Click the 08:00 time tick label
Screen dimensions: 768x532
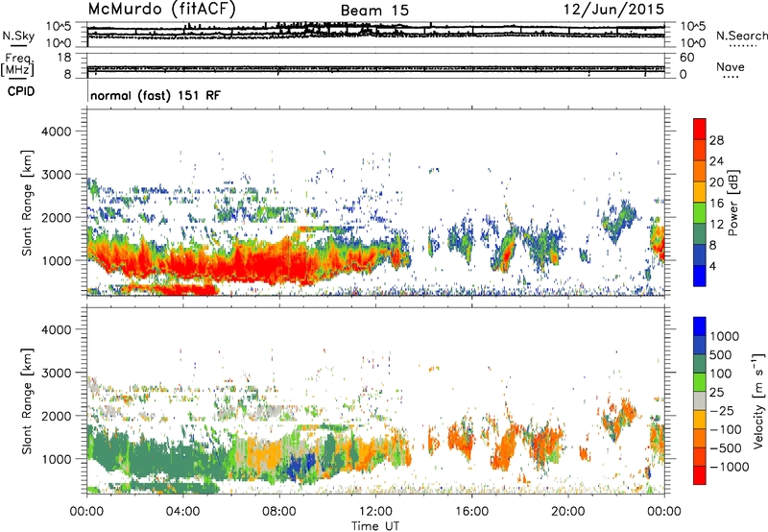279,512
